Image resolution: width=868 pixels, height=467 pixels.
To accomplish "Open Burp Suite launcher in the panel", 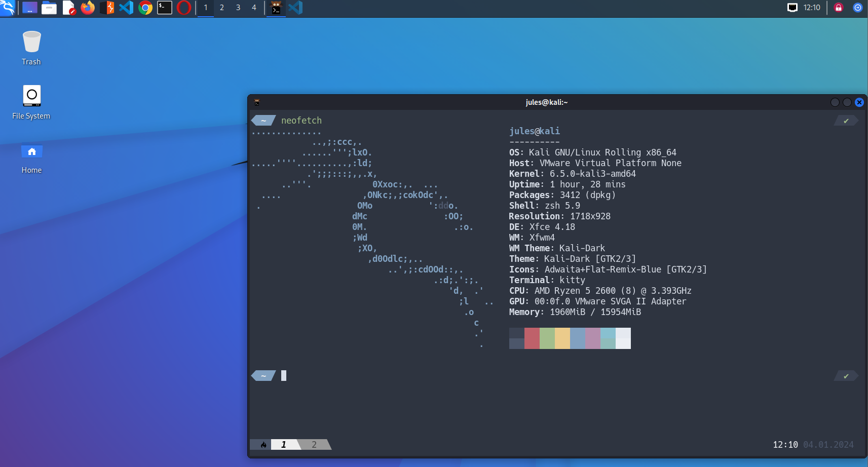I will pos(107,8).
